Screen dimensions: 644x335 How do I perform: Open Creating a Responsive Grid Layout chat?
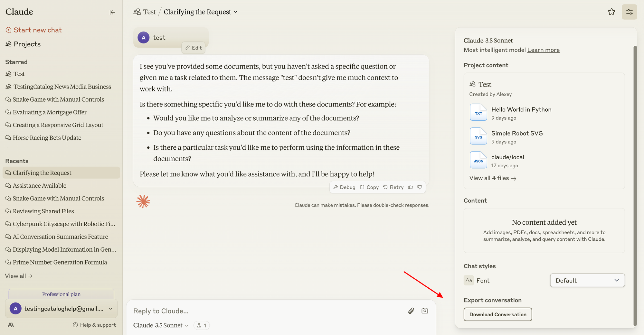(x=61, y=125)
